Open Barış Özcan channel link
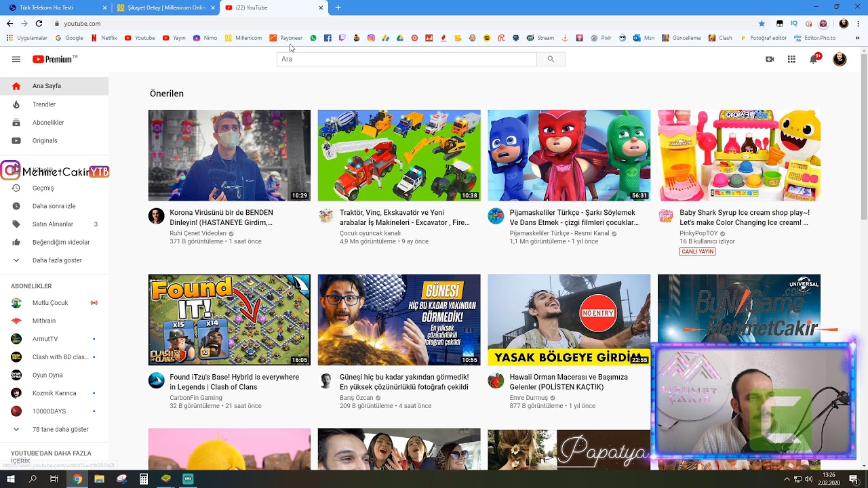Screen dimensions: 868x488 point(357,398)
